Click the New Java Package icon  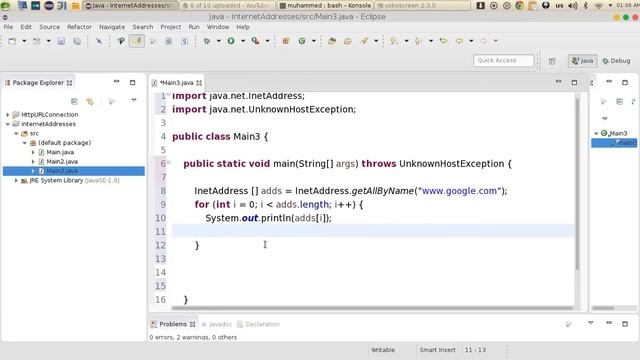pyautogui.click(x=286, y=41)
